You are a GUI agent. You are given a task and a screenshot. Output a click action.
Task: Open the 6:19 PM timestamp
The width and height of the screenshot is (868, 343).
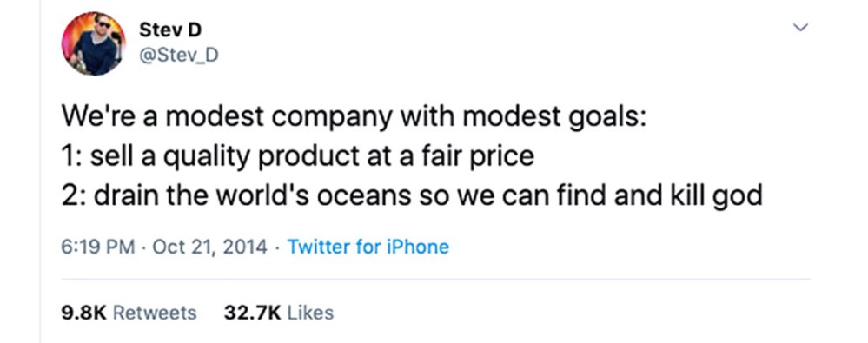[x=98, y=247]
